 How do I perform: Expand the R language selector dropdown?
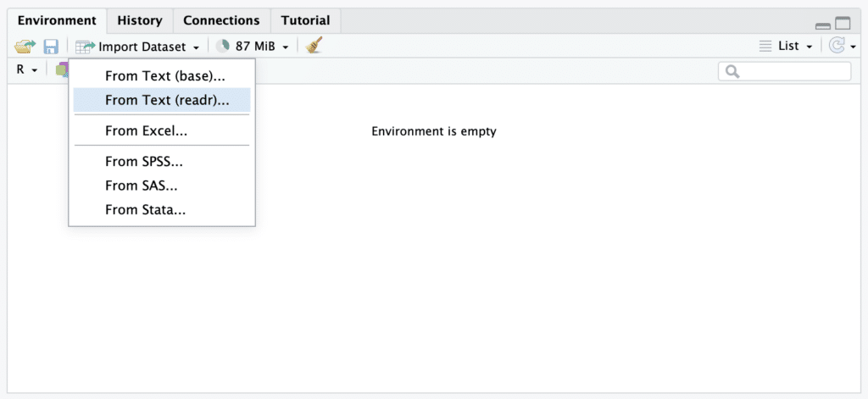(x=27, y=70)
